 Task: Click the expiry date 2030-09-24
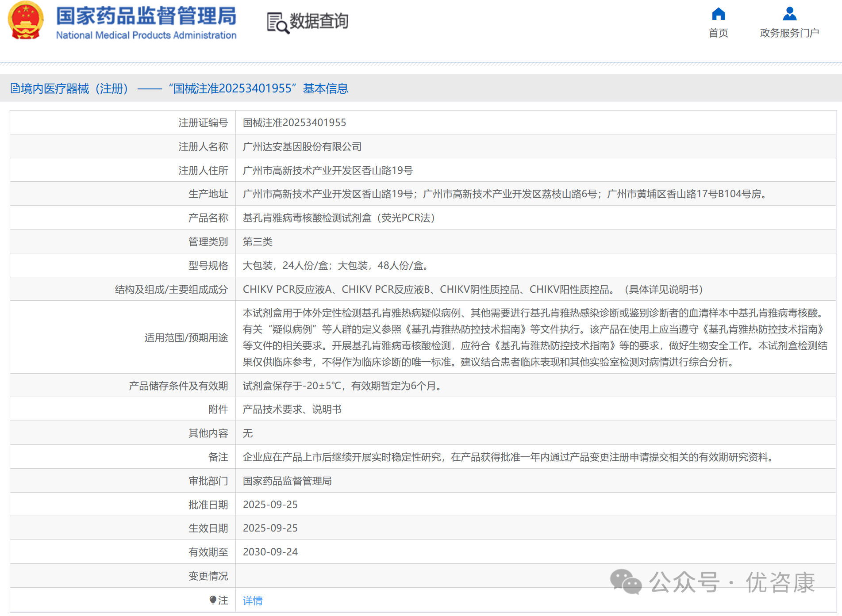point(270,552)
